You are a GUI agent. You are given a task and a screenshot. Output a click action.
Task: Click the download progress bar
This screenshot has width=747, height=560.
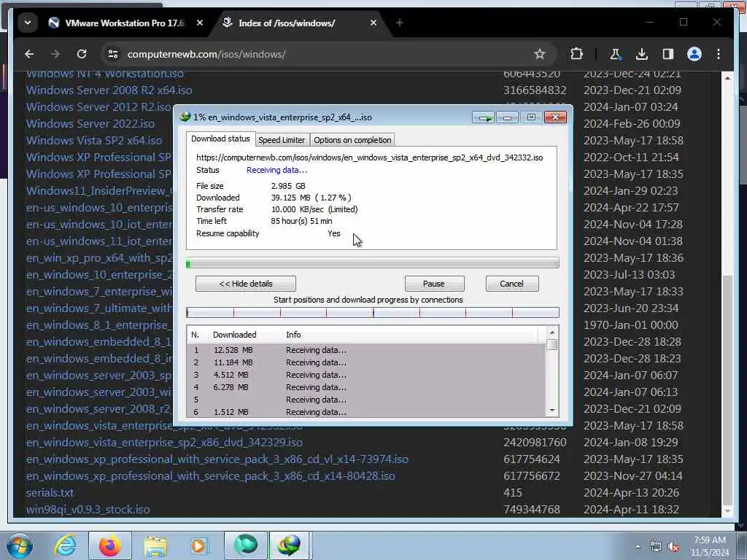click(373, 263)
